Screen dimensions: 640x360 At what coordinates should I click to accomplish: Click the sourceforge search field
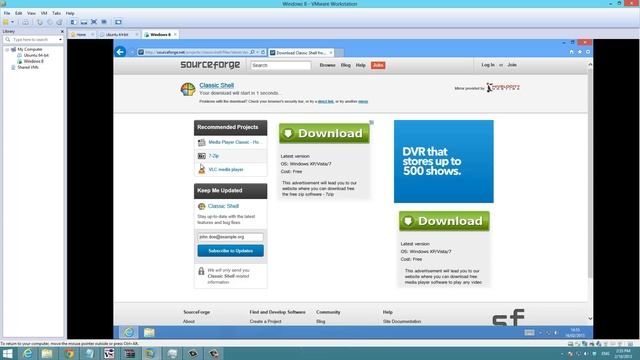[x=280, y=65]
